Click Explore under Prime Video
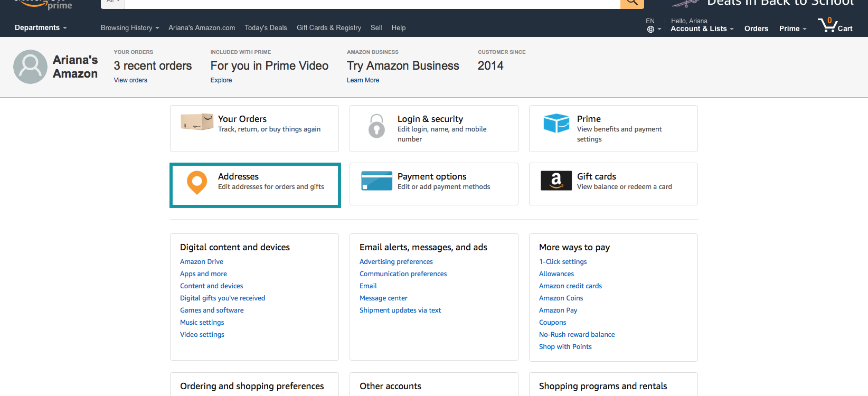The image size is (868, 396). pyautogui.click(x=221, y=80)
